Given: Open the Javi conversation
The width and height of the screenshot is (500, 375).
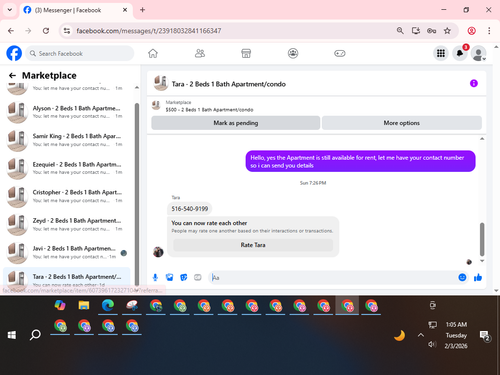Looking at the screenshot, I should [66, 253].
